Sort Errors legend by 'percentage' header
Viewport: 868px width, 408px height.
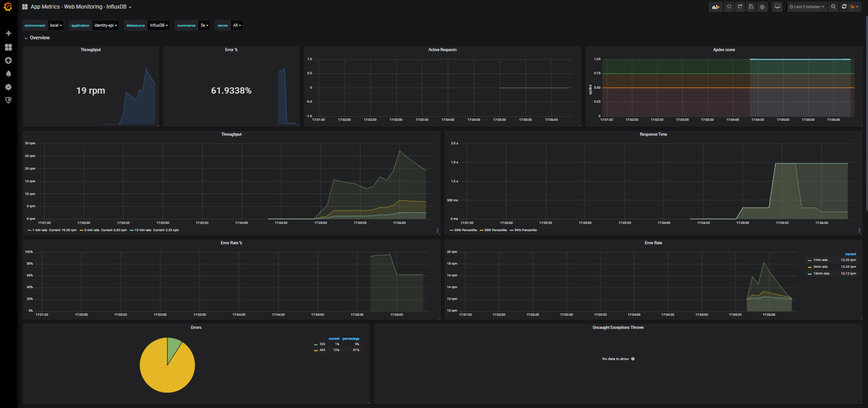[351, 339]
